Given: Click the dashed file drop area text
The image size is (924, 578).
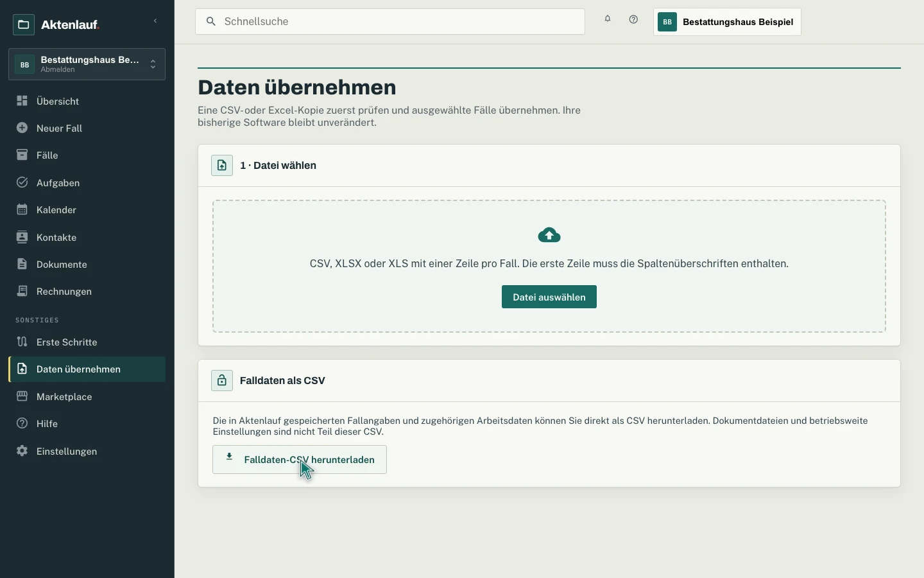Looking at the screenshot, I should (549, 263).
